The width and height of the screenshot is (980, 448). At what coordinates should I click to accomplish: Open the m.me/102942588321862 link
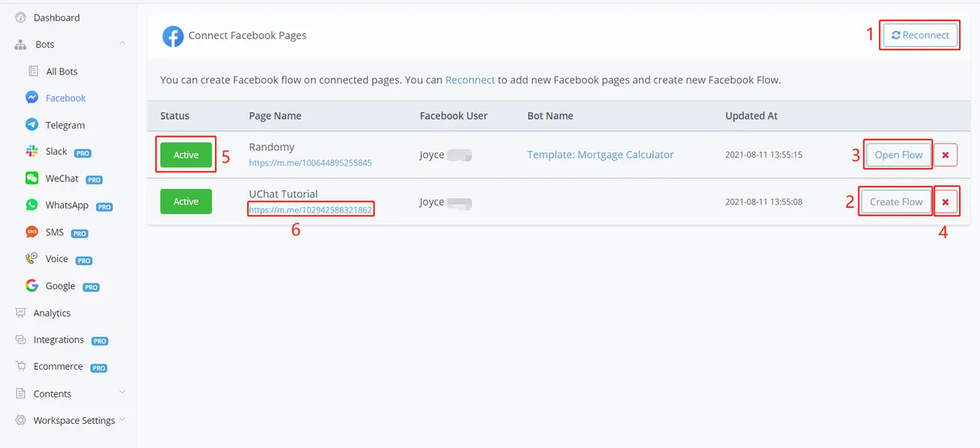[x=310, y=210]
